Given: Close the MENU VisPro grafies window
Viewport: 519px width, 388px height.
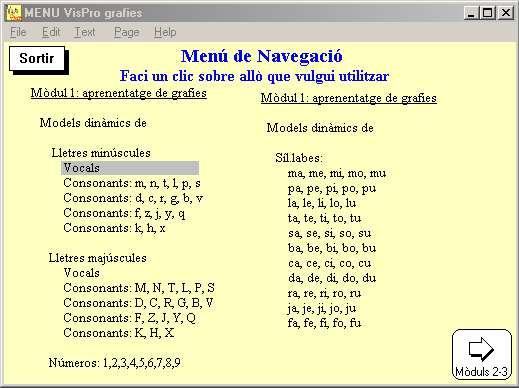Looking at the screenshot, I should pyautogui.click(x=506, y=13).
